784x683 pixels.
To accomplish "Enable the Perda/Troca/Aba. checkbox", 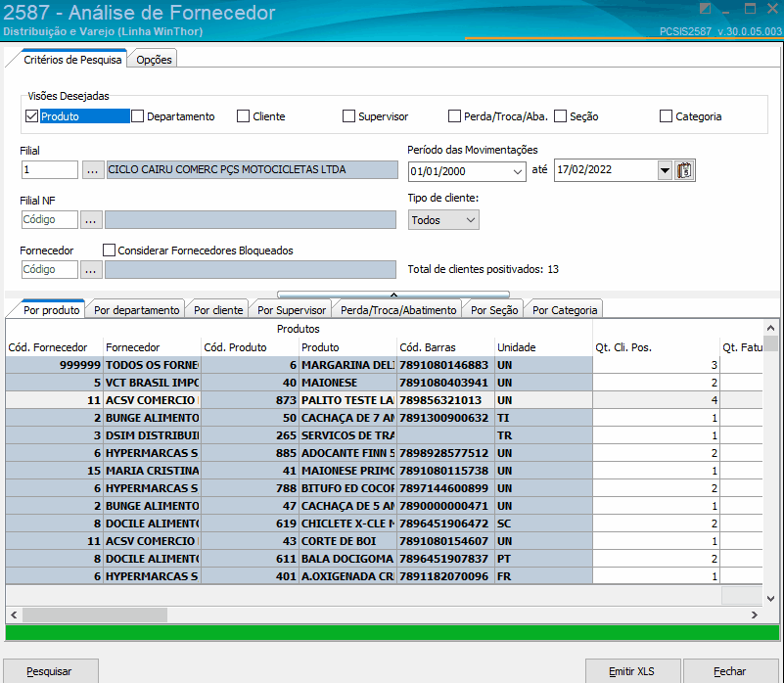I will click(x=454, y=116).
